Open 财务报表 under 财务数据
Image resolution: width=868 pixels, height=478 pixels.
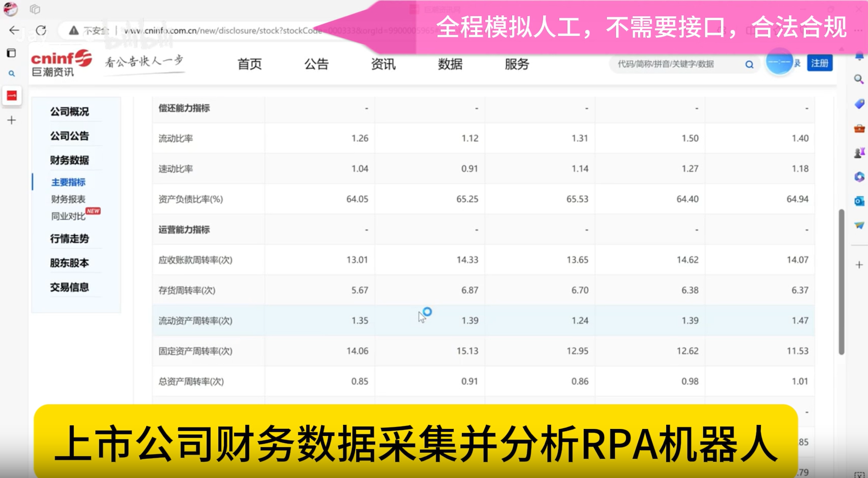tap(68, 199)
